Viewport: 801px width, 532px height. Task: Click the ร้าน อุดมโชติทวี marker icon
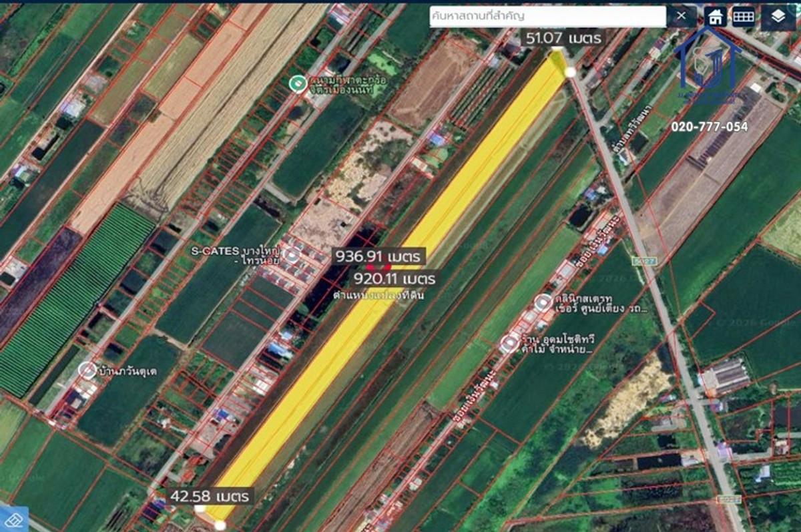(x=509, y=344)
